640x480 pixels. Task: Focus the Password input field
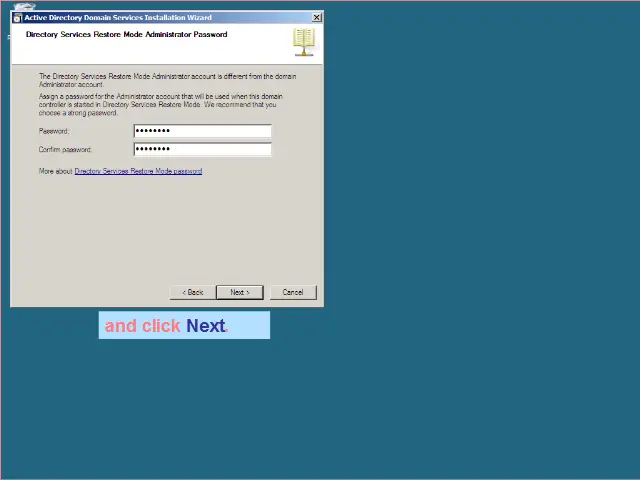point(202,131)
